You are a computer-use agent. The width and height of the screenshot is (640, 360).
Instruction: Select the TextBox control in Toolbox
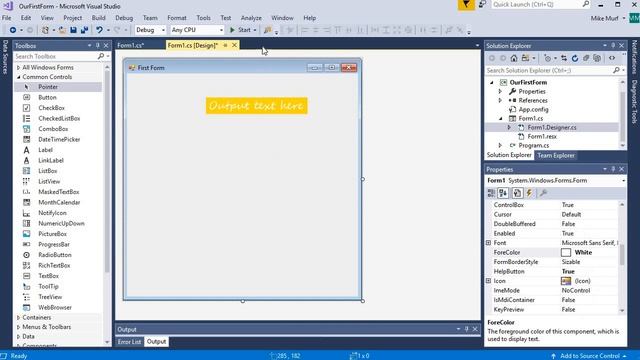click(49, 276)
